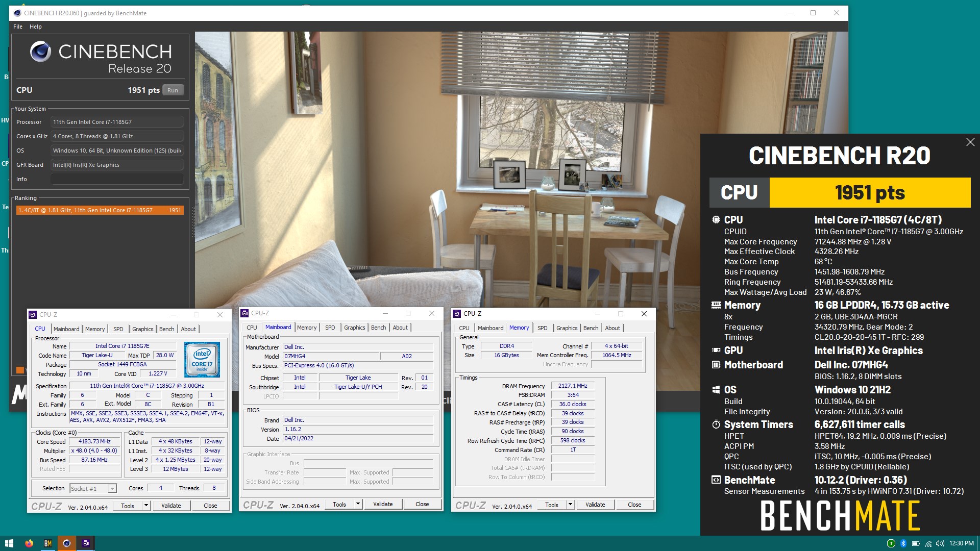980x551 pixels.
Task: Click the OS Windows icon in BenchMate panel
Action: click(716, 390)
